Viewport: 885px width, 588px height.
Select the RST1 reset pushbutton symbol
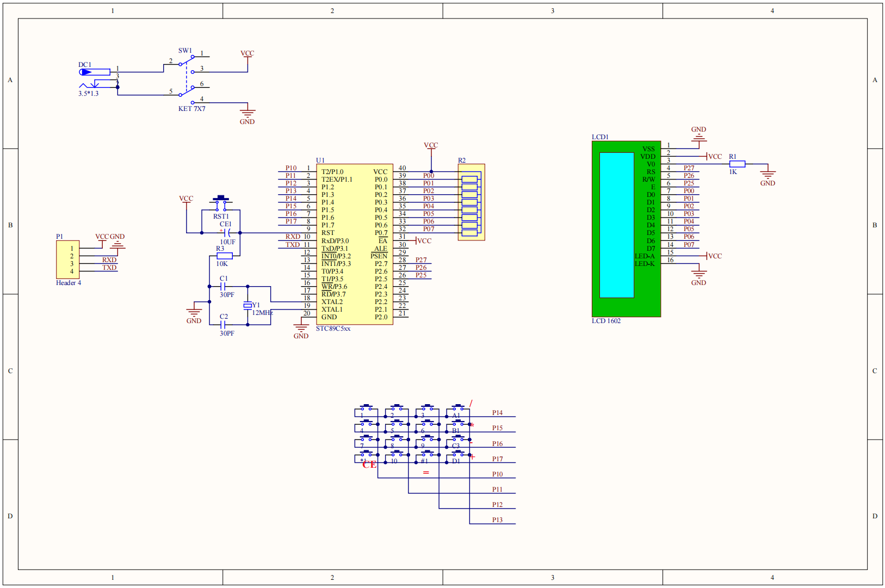tap(221, 203)
